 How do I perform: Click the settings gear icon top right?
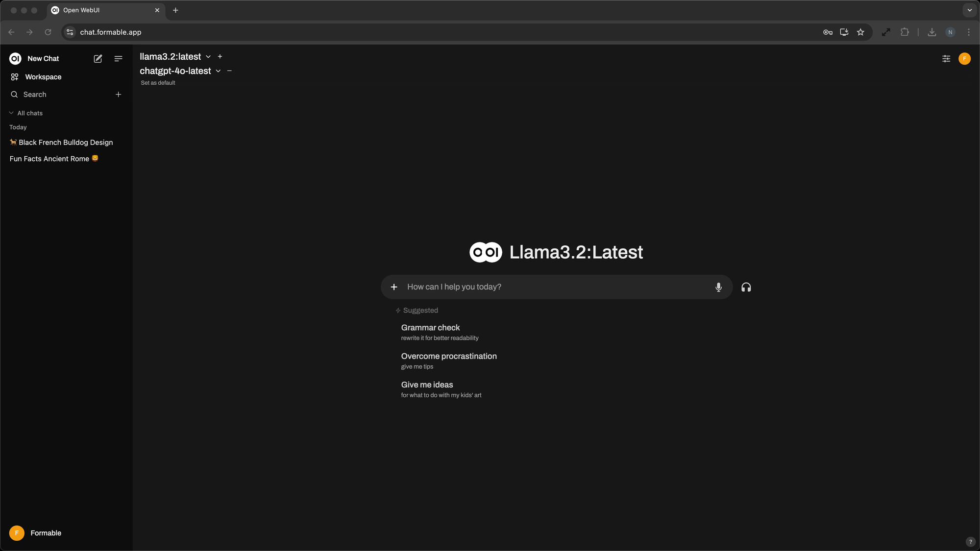tap(946, 59)
